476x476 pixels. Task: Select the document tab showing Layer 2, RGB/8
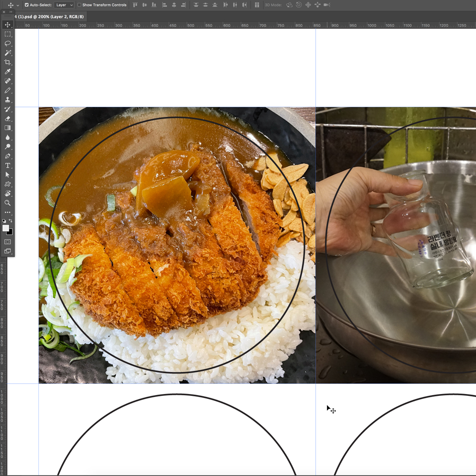pos(50,17)
